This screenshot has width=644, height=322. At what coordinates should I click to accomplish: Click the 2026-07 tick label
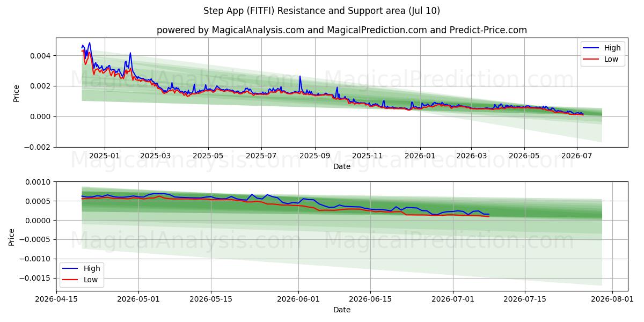(576, 156)
